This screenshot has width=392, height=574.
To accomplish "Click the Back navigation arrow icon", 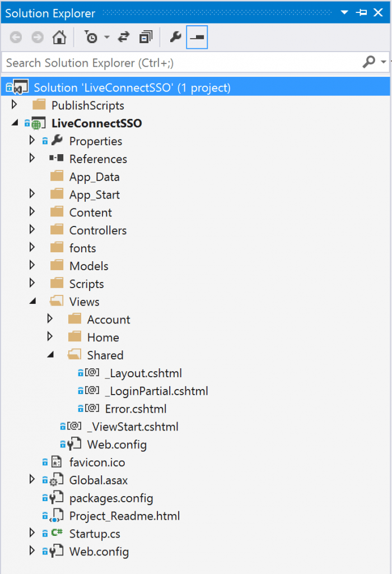I will (16, 37).
